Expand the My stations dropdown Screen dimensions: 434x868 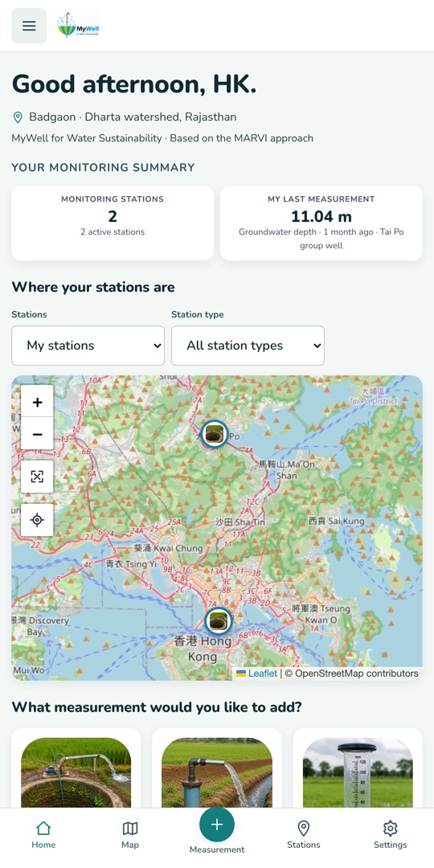[x=88, y=346]
